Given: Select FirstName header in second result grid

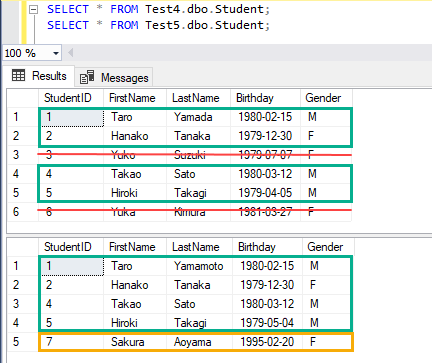Looking at the screenshot, I should 135,247.
